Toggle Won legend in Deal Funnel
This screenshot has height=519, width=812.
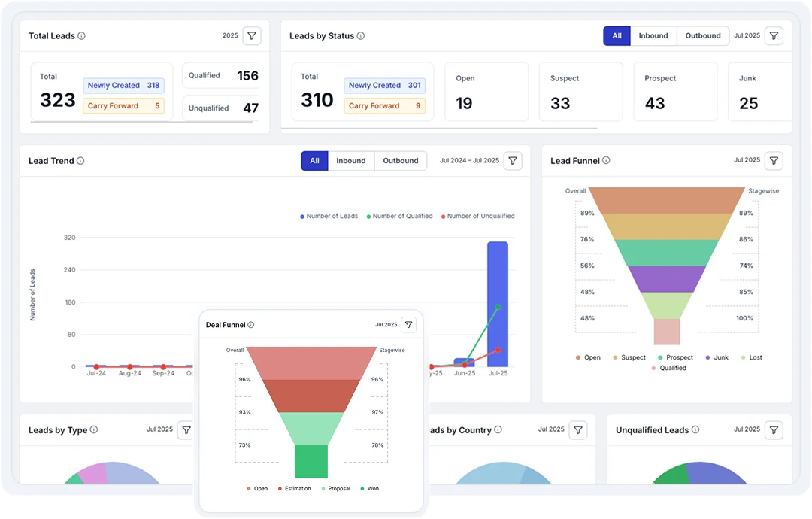tap(370, 488)
